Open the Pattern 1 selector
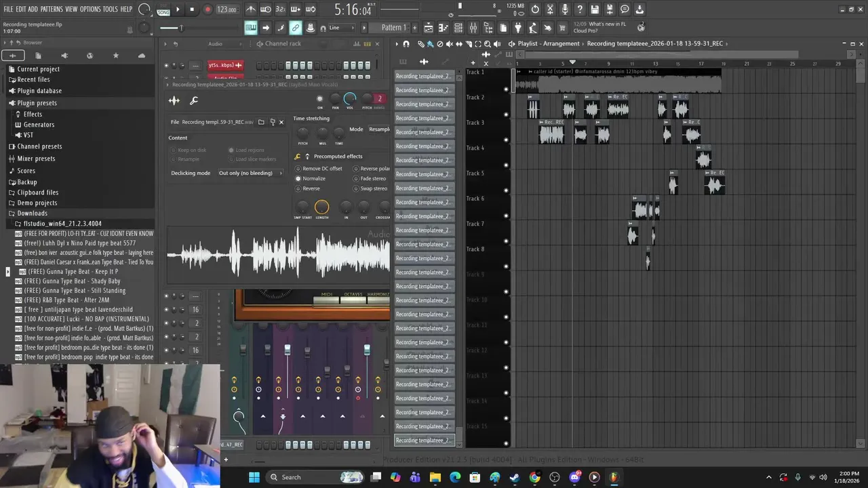The image size is (868, 488). 393,28
